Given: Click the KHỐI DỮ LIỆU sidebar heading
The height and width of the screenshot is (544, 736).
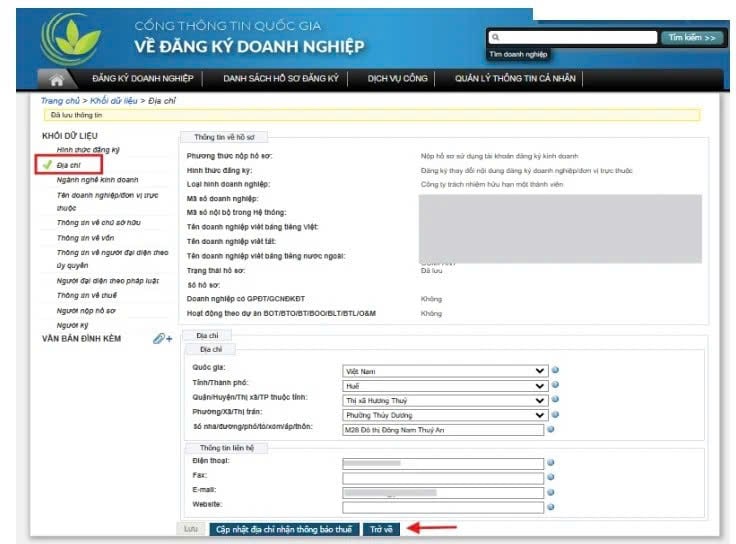Looking at the screenshot, I should [70, 136].
